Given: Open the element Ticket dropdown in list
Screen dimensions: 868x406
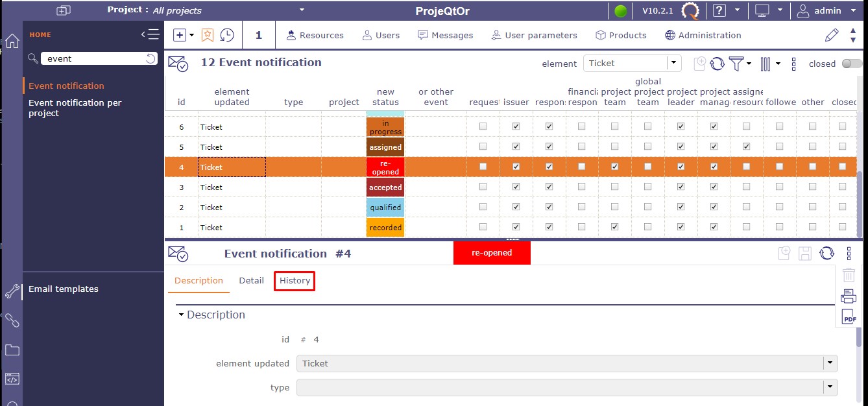Looking at the screenshot, I should tap(674, 63).
